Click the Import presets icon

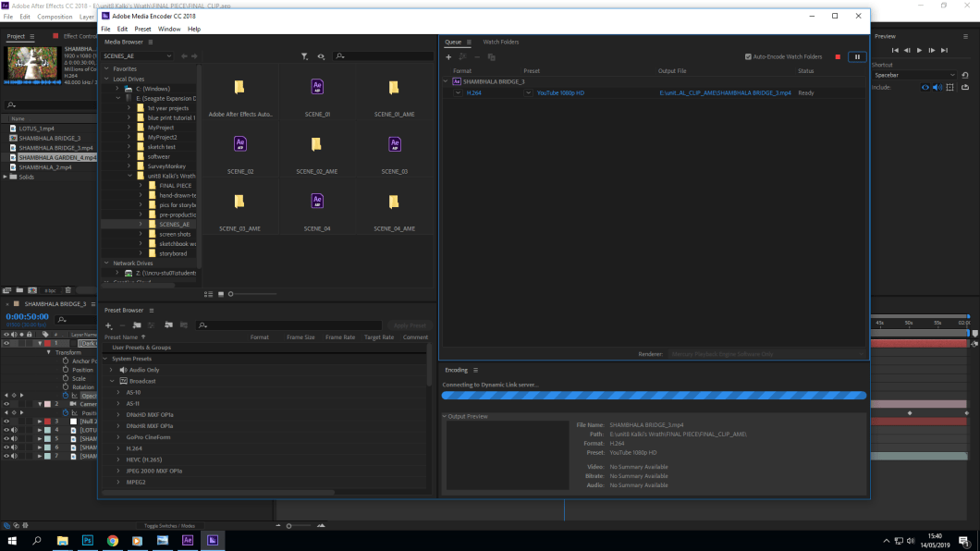[169, 325]
